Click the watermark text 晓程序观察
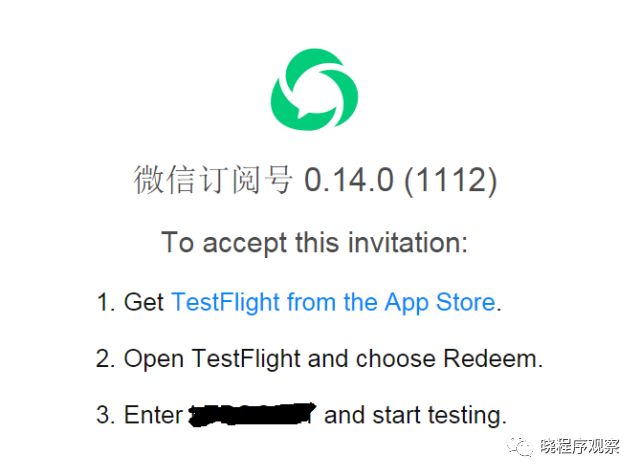 pos(580,446)
